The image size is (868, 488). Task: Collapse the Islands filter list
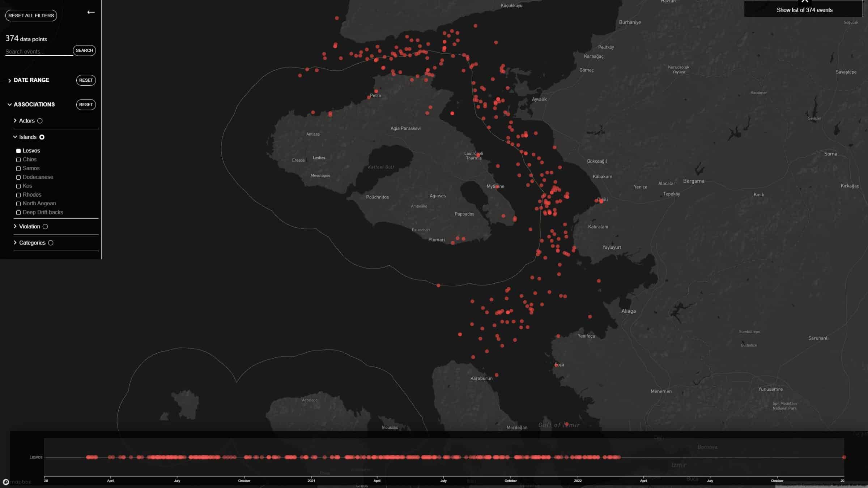point(14,137)
